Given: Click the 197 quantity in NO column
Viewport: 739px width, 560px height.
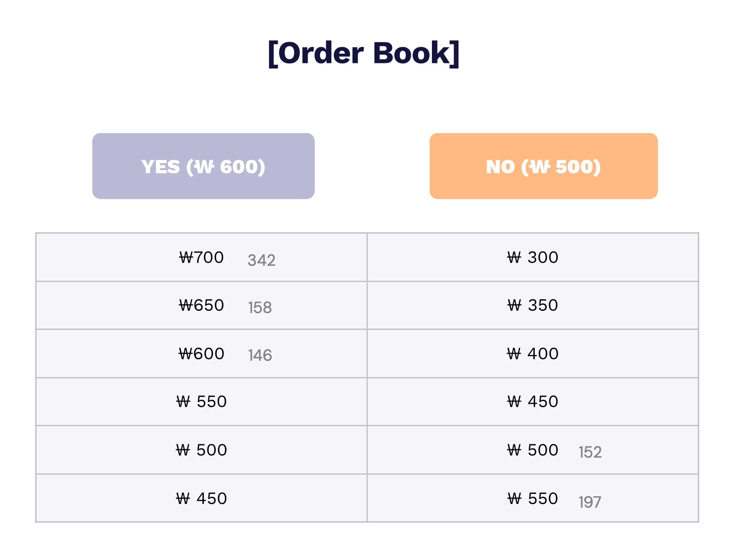Looking at the screenshot, I should click(589, 502).
